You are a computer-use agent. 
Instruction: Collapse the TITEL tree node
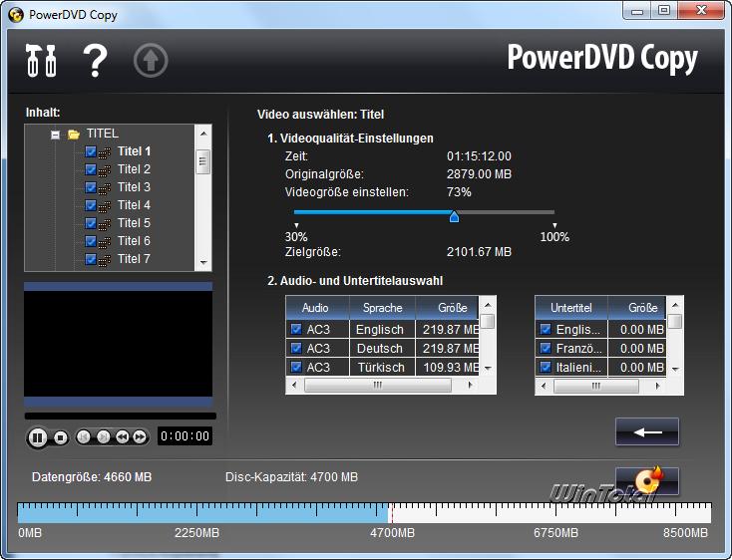[x=55, y=135]
